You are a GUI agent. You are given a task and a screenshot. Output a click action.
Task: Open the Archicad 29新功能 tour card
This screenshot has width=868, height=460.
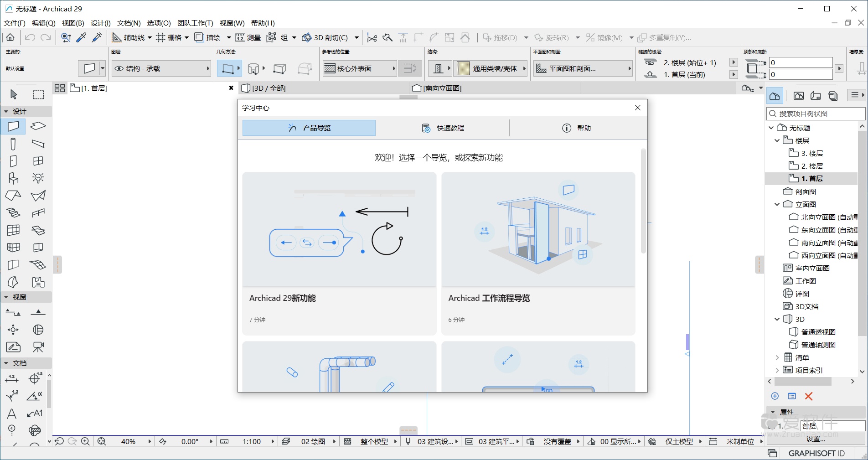(x=339, y=253)
